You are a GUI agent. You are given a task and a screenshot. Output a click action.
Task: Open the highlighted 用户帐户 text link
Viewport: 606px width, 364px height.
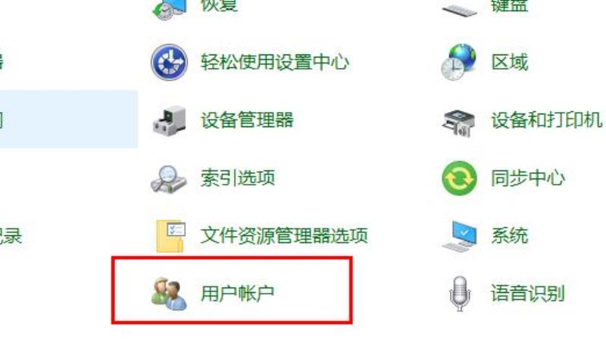point(238,294)
